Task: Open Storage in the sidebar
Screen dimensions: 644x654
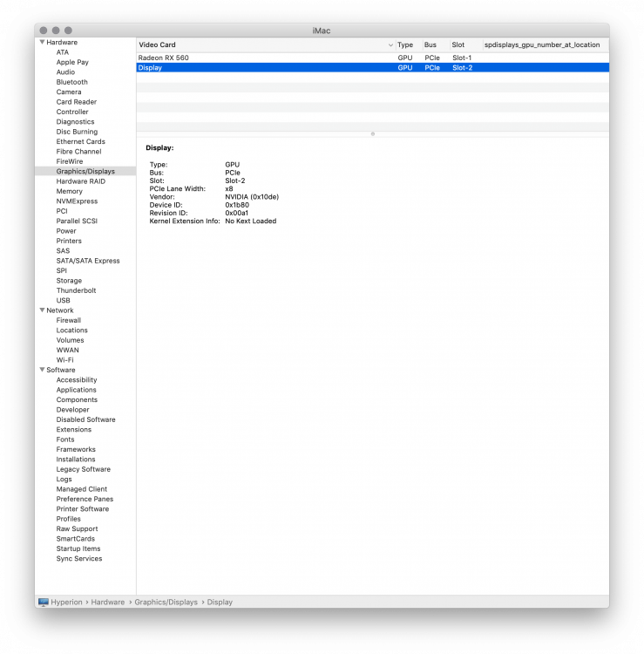Action: [x=69, y=281]
